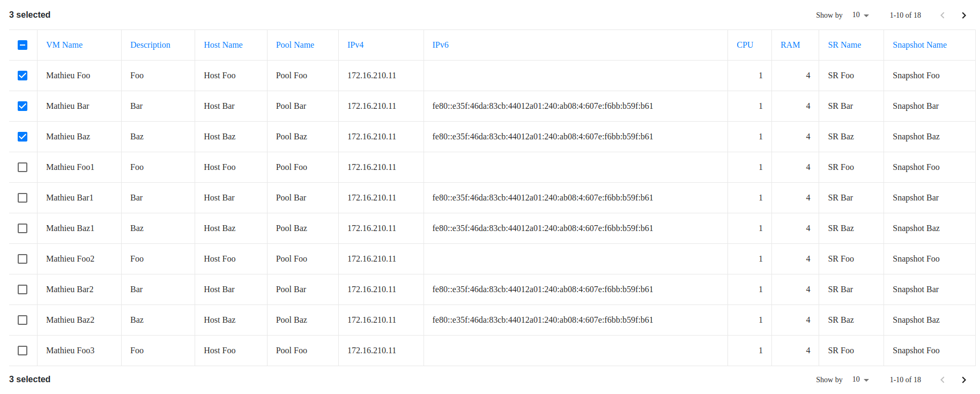Check the Mathieu Baz2 row checkbox
Screen dimensions: 980x394
coord(23,320)
